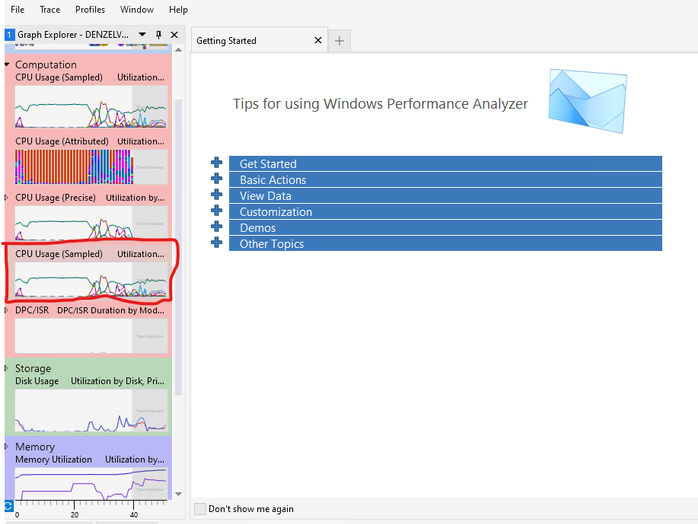Click the 20 mark on timeline ruler
Viewport: 698px width, 524px height.
74,514
